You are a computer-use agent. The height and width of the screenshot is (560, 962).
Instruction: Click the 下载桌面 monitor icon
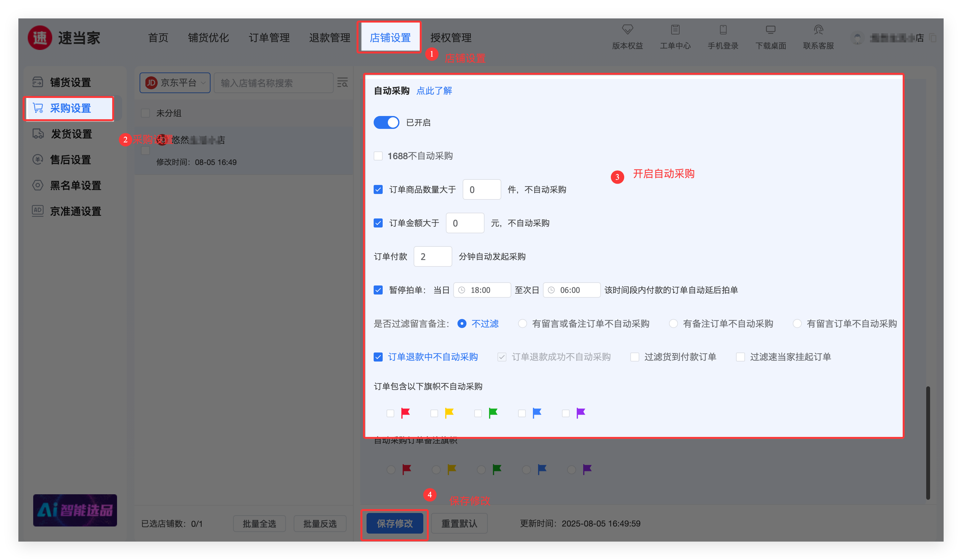tap(771, 30)
